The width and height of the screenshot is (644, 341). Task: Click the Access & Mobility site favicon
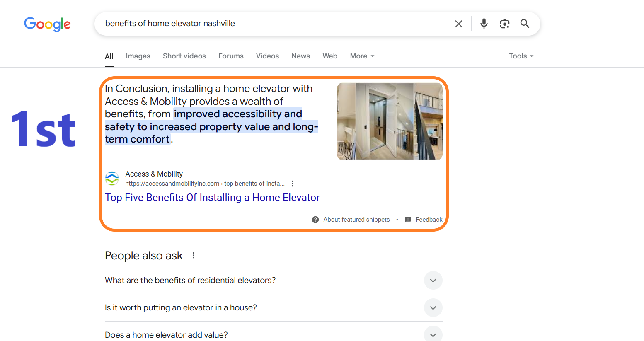click(x=112, y=179)
